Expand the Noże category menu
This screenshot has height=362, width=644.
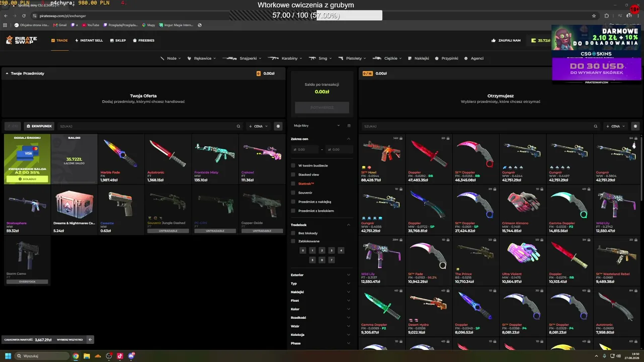pyautogui.click(x=171, y=58)
